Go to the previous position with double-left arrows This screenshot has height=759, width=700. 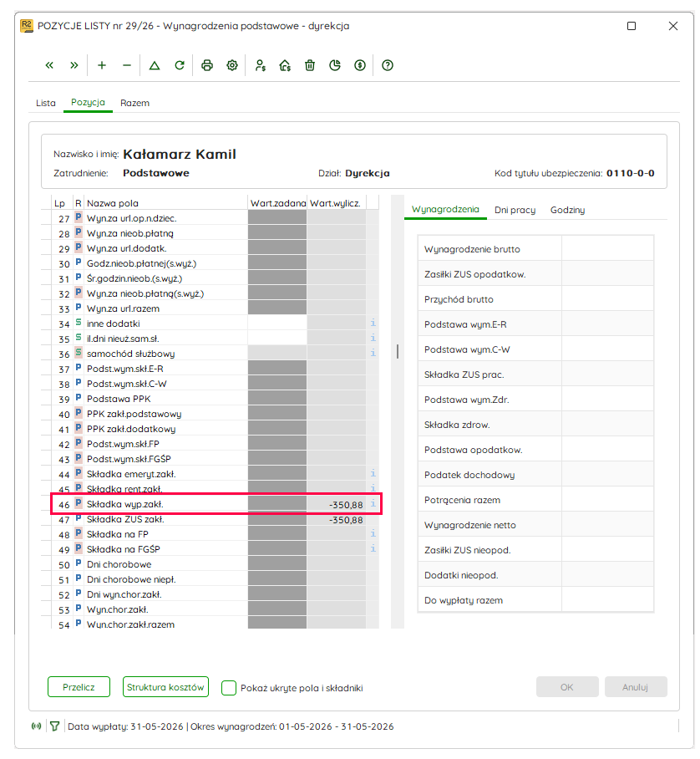(x=49, y=65)
